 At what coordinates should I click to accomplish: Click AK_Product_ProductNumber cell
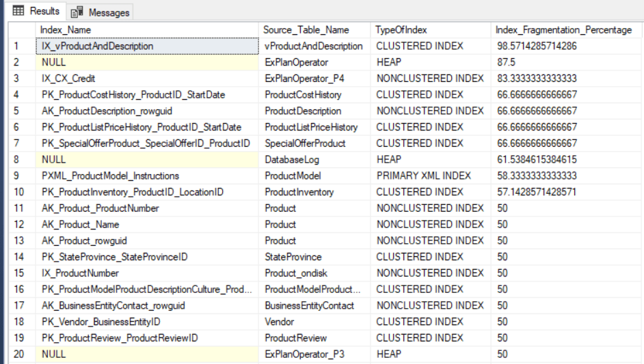[147, 208]
